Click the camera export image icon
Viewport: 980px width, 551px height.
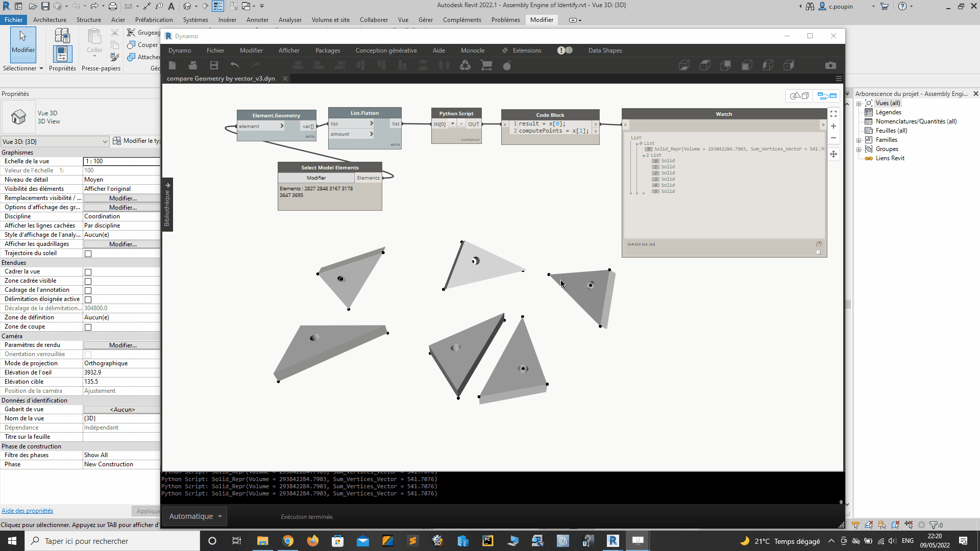tap(830, 65)
